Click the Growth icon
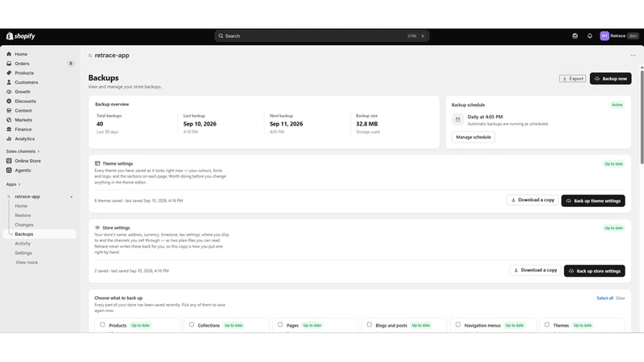Screen dimensions: 644x362 [x=9, y=92]
